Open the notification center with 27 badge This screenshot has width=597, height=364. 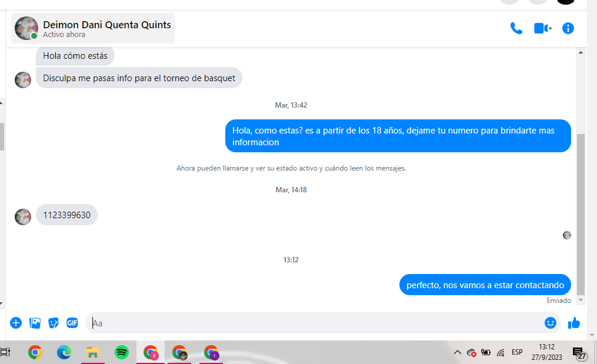click(579, 353)
